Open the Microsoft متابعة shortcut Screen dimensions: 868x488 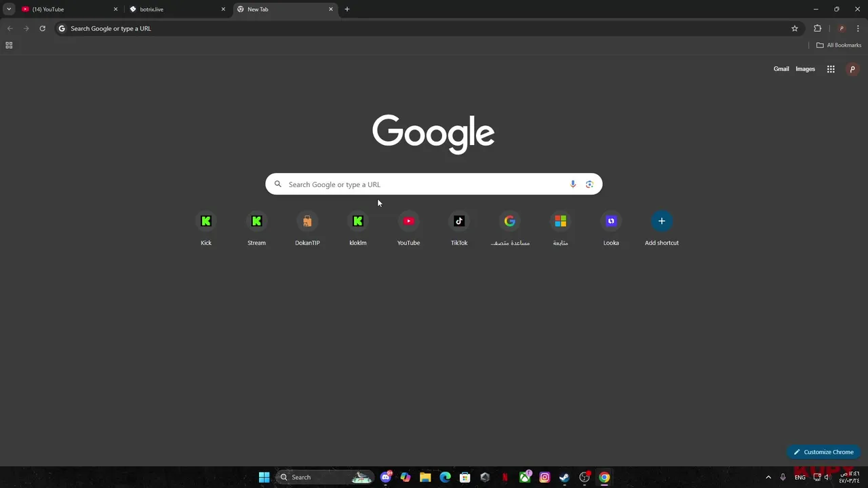pos(560,229)
